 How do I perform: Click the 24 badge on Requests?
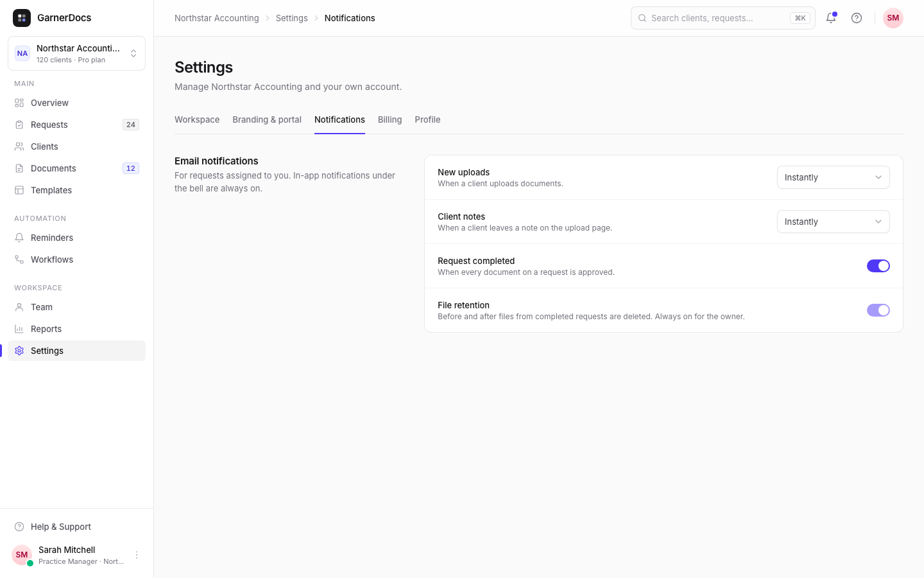[x=131, y=125]
